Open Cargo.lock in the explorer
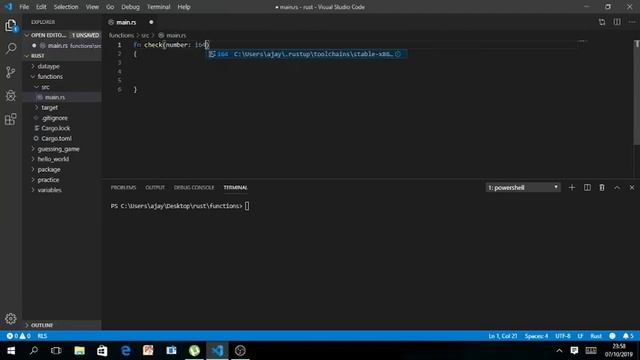The width and height of the screenshot is (640, 360). tap(56, 128)
